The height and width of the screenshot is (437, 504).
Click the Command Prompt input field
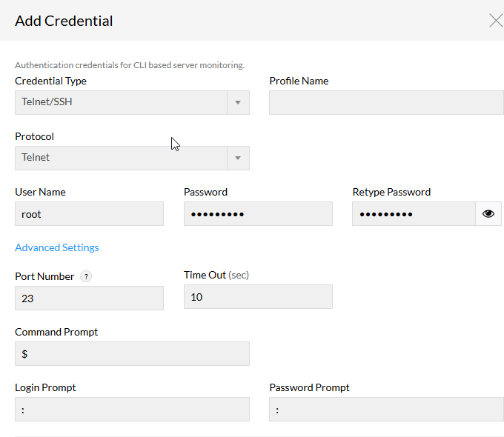132,354
